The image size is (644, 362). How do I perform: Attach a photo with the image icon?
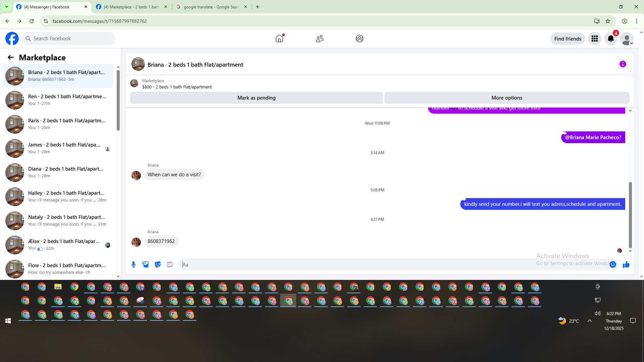tap(146, 264)
